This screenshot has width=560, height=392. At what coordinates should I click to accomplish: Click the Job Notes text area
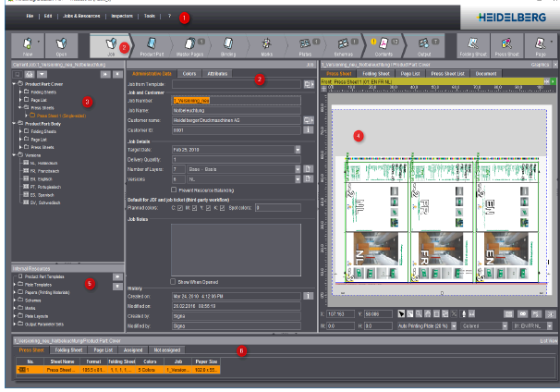click(236, 250)
